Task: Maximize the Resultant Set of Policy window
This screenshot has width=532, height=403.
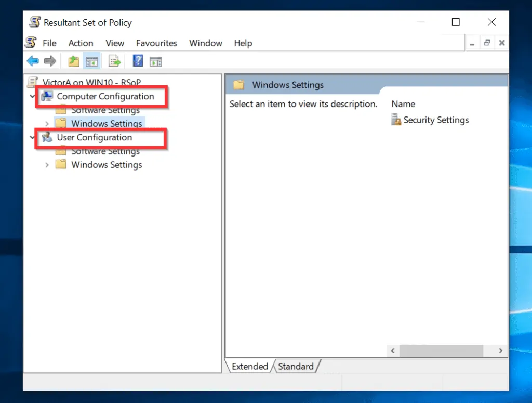Action: (456, 22)
